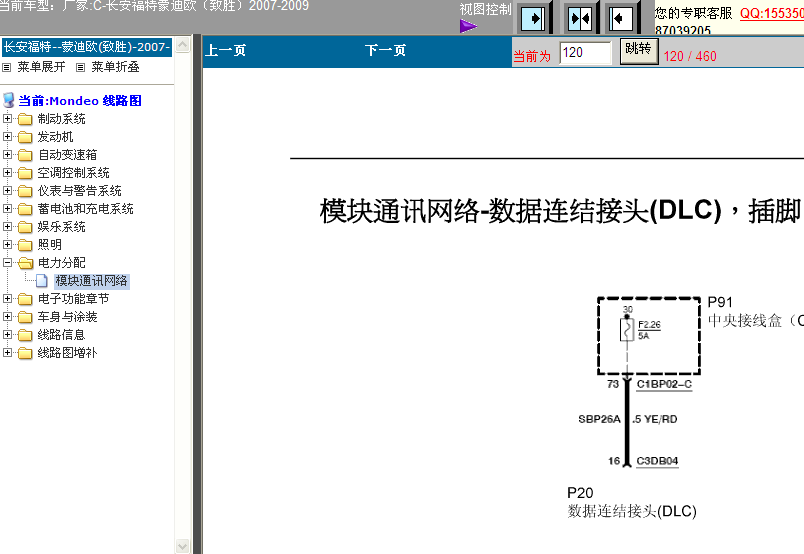The width and height of the screenshot is (804, 554).
Task: Click the purple play arrow under 视图控制
Action: click(468, 26)
